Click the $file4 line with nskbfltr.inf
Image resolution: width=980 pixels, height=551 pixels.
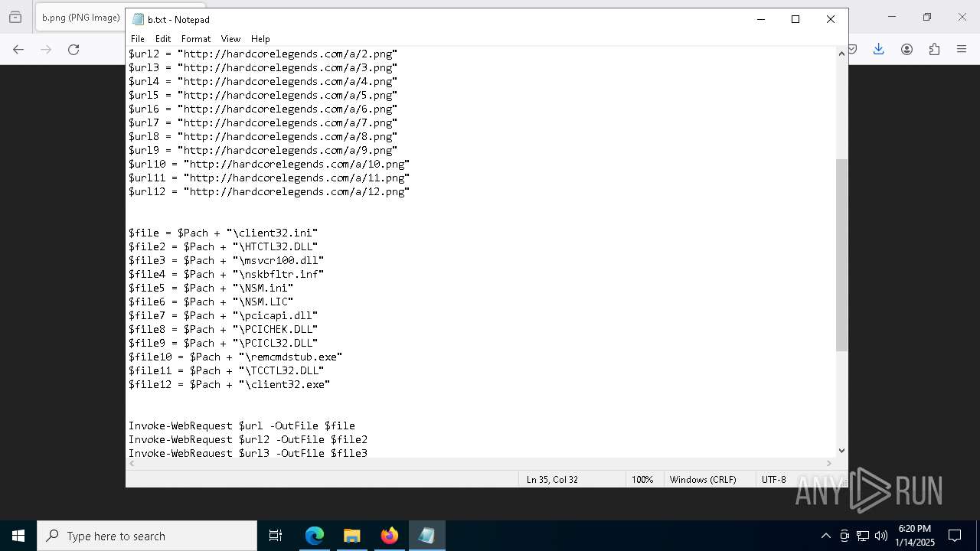coord(226,274)
